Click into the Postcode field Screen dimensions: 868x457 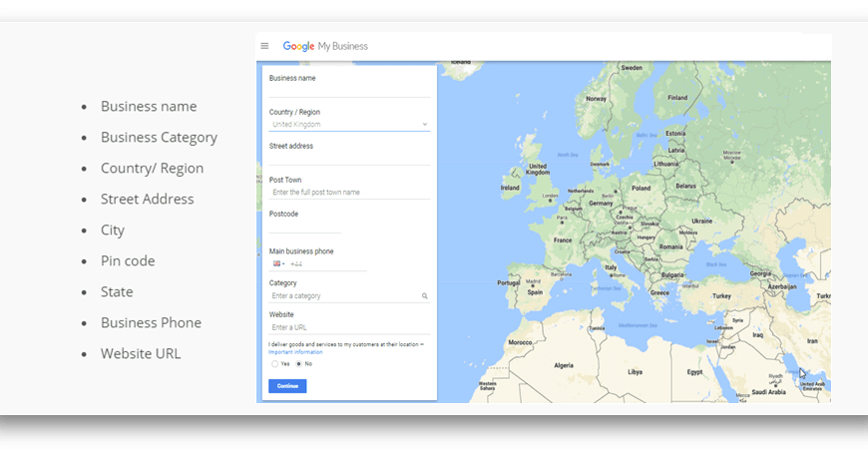[305, 227]
